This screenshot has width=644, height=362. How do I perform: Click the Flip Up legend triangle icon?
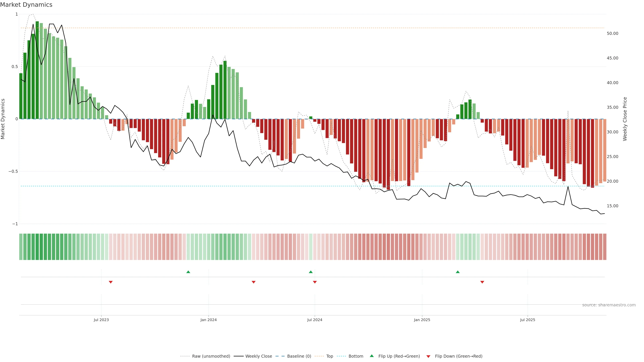[x=372, y=356]
